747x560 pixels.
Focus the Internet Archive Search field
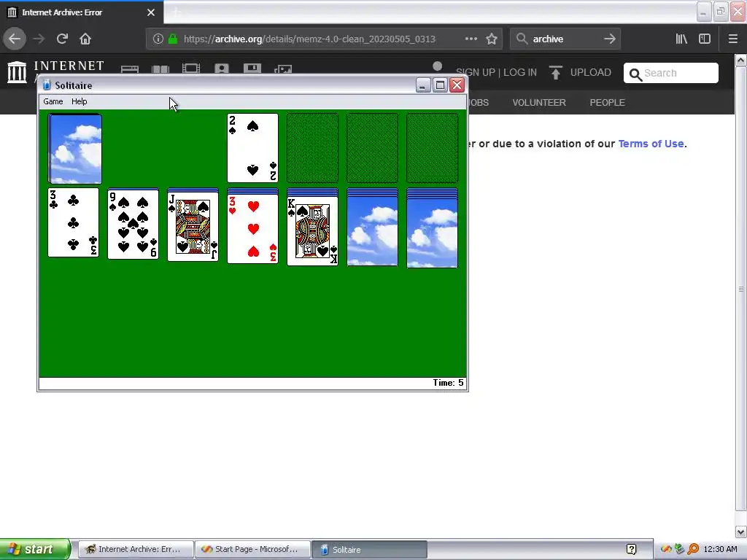click(671, 73)
